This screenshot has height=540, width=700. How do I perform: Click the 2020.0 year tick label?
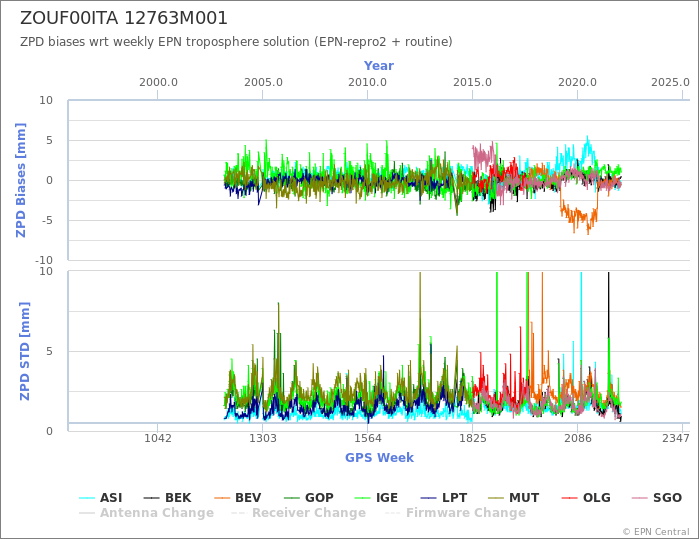tap(577, 83)
